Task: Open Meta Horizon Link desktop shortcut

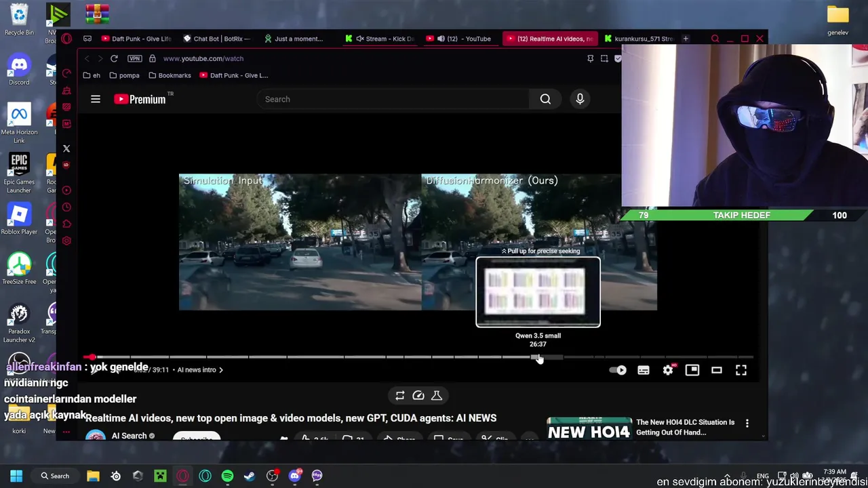Action: (19, 124)
